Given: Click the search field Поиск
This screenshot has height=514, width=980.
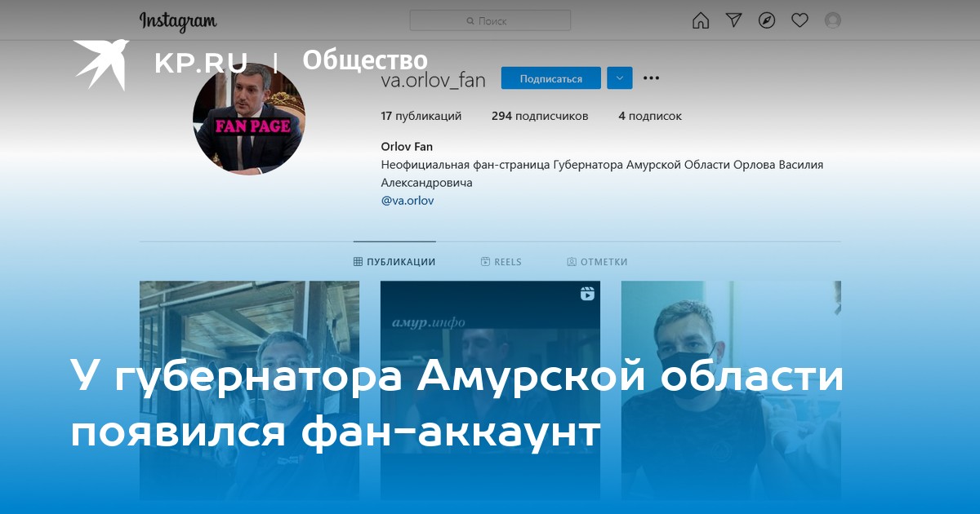Looking at the screenshot, I should coord(490,20).
